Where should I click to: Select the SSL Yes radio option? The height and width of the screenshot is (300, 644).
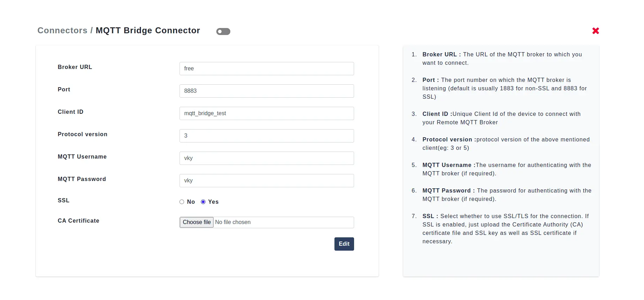click(x=203, y=202)
